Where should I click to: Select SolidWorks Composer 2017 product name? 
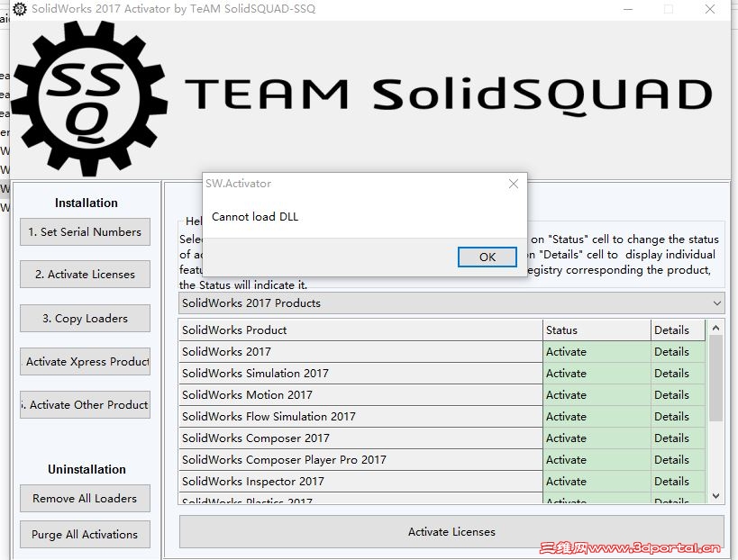[x=360, y=438]
